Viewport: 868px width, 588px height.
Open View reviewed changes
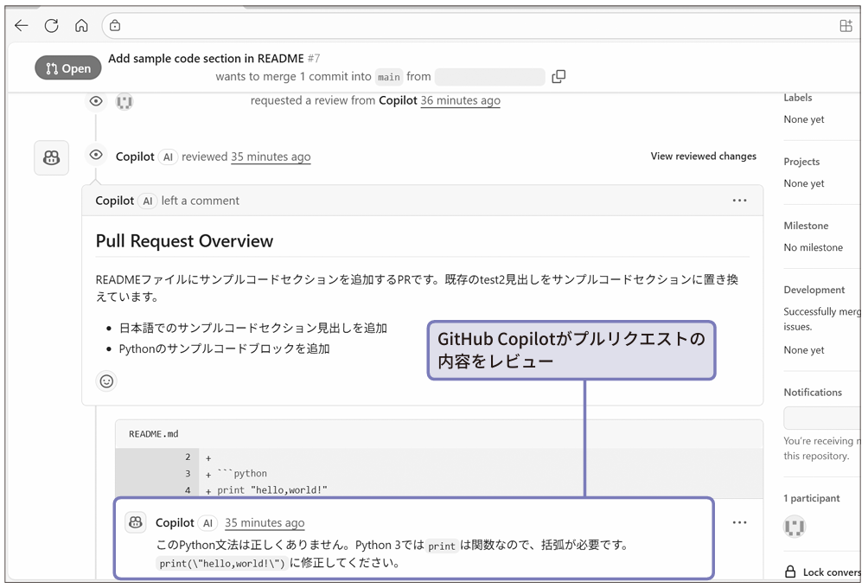[x=703, y=157]
